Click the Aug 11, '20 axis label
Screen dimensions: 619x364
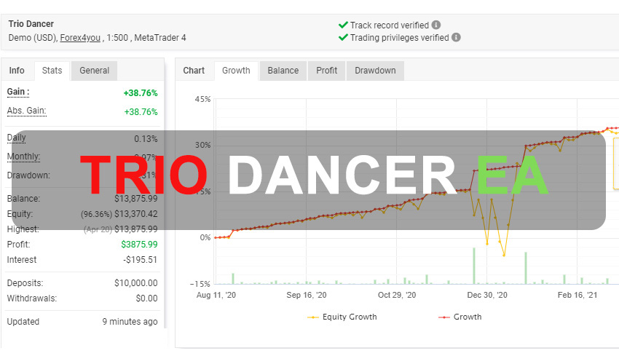pyautogui.click(x=216, y=295)
